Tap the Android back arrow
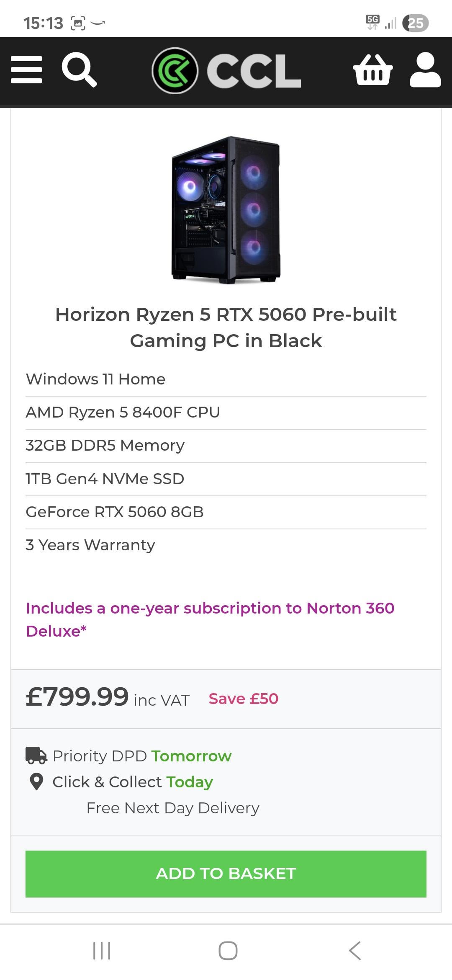 pos(355,950)
